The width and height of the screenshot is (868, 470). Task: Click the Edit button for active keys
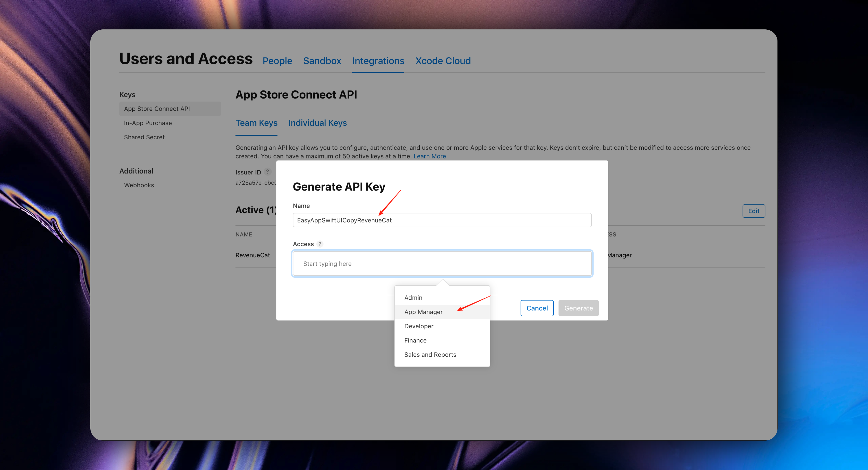[754, 211]
